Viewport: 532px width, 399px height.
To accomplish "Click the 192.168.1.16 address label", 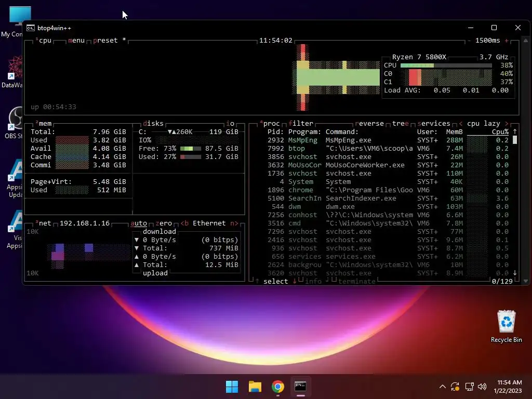I will pos(85,223).
